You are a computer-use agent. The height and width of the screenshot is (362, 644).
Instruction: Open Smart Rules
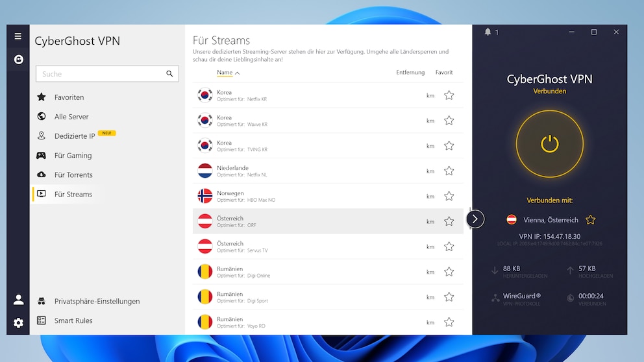(73, 320)
